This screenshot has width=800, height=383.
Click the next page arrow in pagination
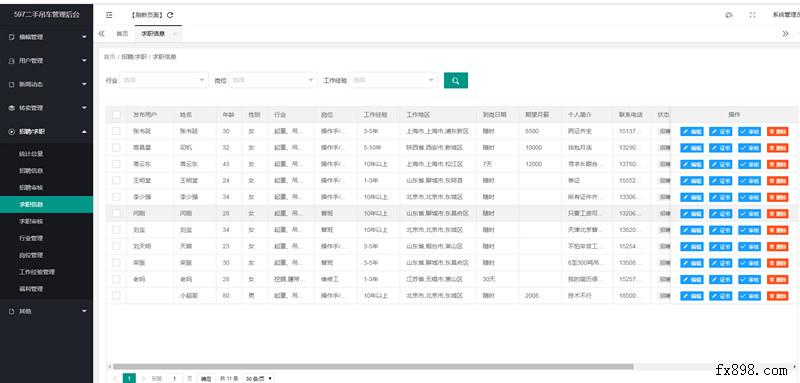pos(143,379)
